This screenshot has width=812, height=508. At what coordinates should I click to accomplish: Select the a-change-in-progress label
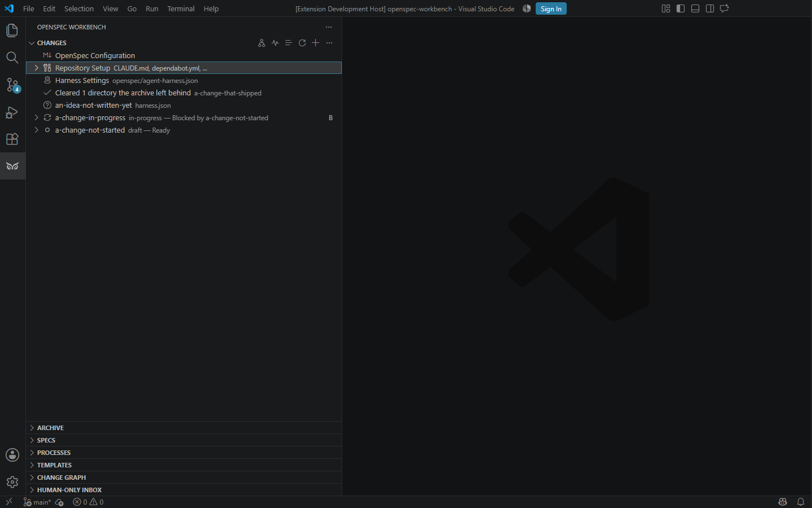tap(90, 117)
